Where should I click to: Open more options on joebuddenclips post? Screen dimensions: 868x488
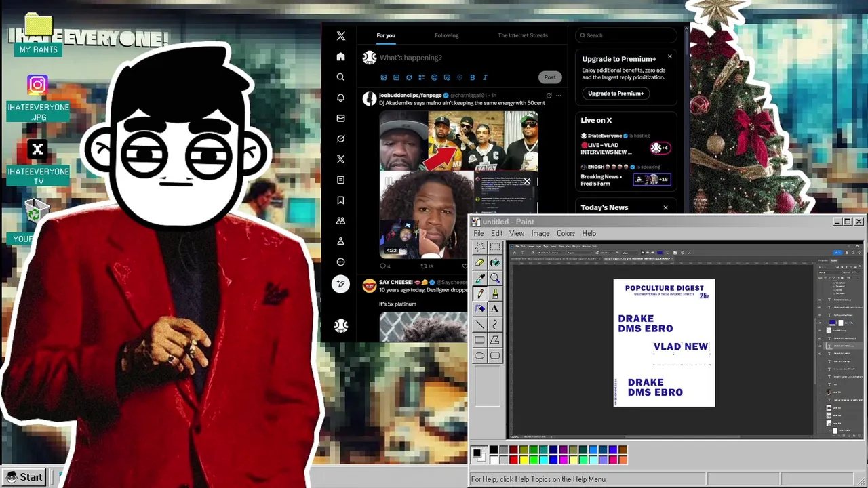tap(559, 96)
